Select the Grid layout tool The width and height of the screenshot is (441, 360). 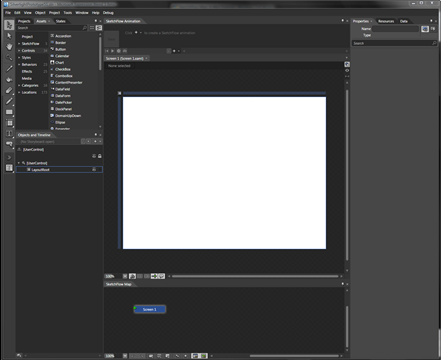[9, 123]
